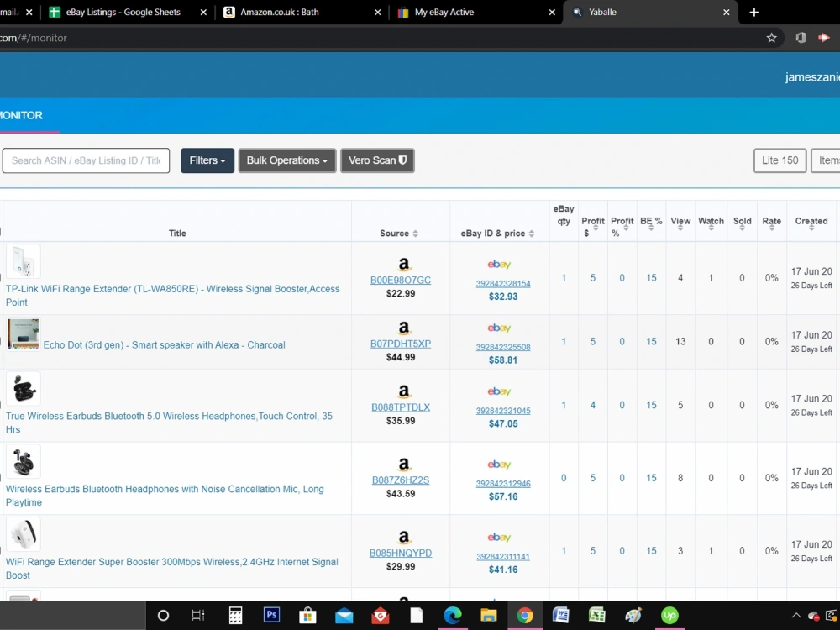Image resolution: width=840 pixels, height=630 pixels.
Task: Open the Bulk Operations dropdown
Action: click(287, 160)
